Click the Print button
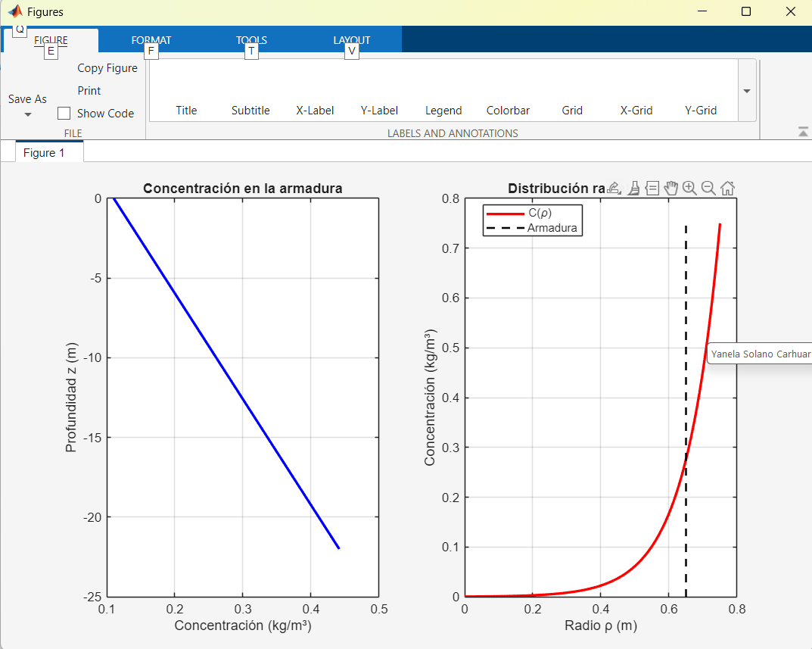 coord(89,91)
